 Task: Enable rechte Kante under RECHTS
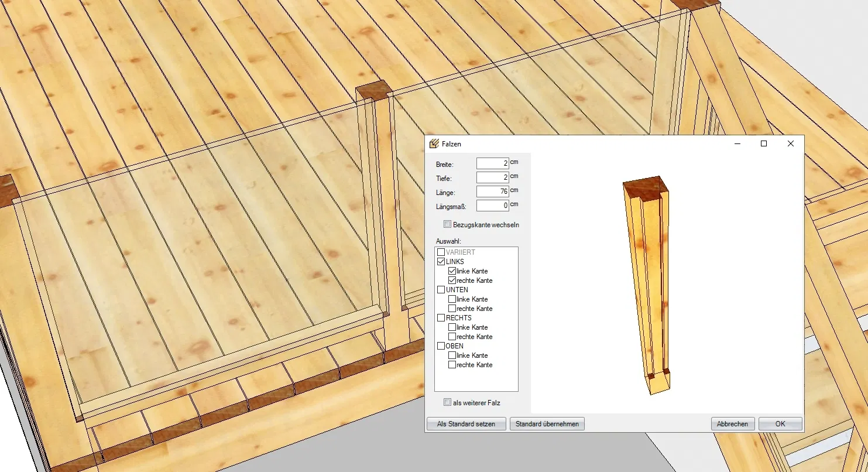point(452,337)
